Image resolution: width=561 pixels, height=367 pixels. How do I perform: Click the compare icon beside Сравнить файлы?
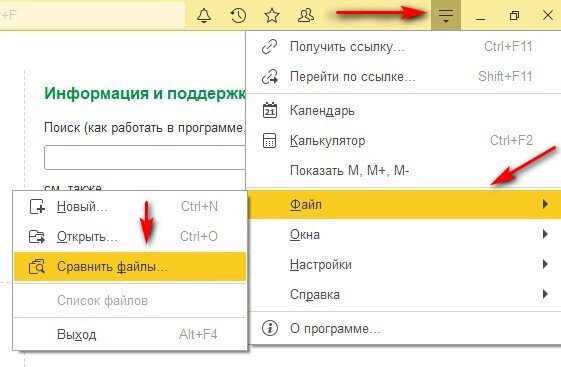(37, 266)
